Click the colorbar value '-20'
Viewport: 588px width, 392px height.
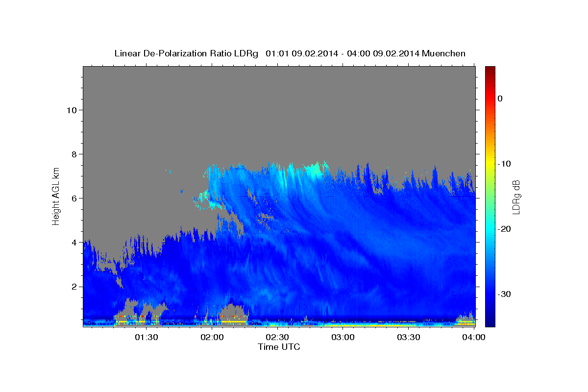[504, 229]
